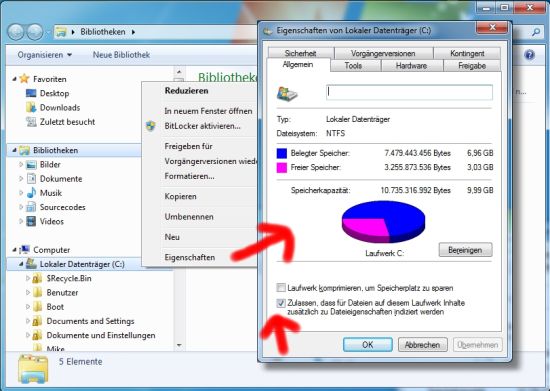This screenshot has height=391, width=550.
Task: Click the navigation pane scroll down arrow
Action: coord(179,345)
